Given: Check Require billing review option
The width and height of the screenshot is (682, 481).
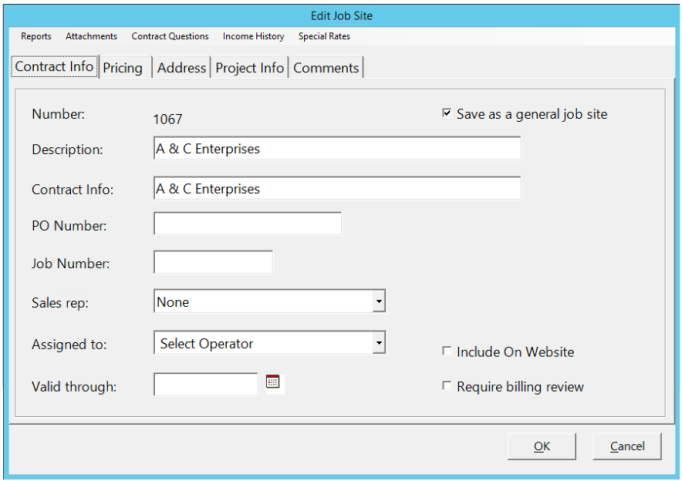Looking at the screenshot, I should tap(446, 385).
